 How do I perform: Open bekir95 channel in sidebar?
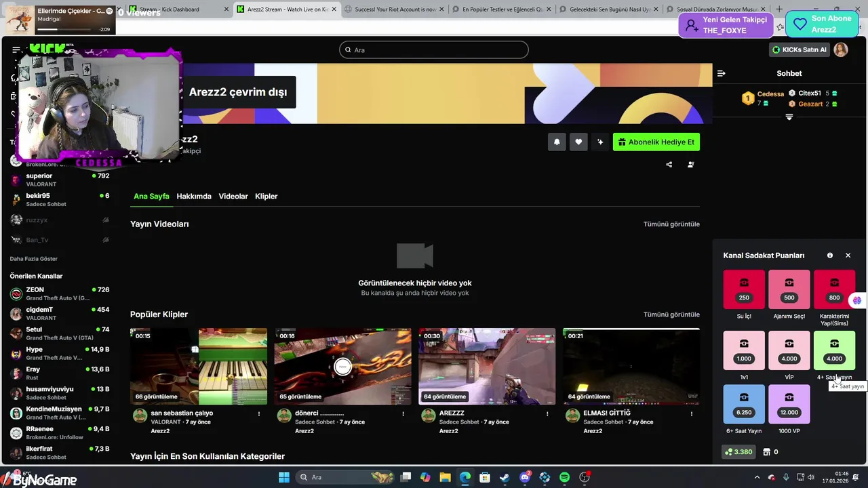[60, 200]
